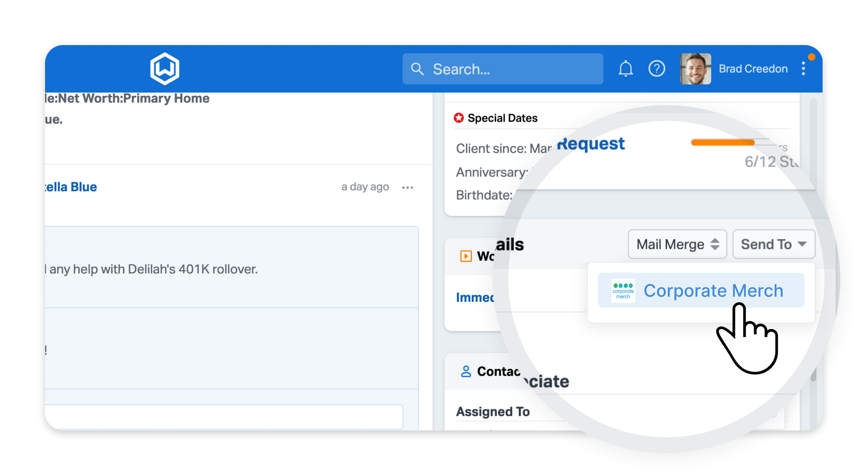Image resolution: width=868 pixels, height=471 pixels.
Task: Click the Corporate Merch logo icon
Action: [x=623, y=290]
